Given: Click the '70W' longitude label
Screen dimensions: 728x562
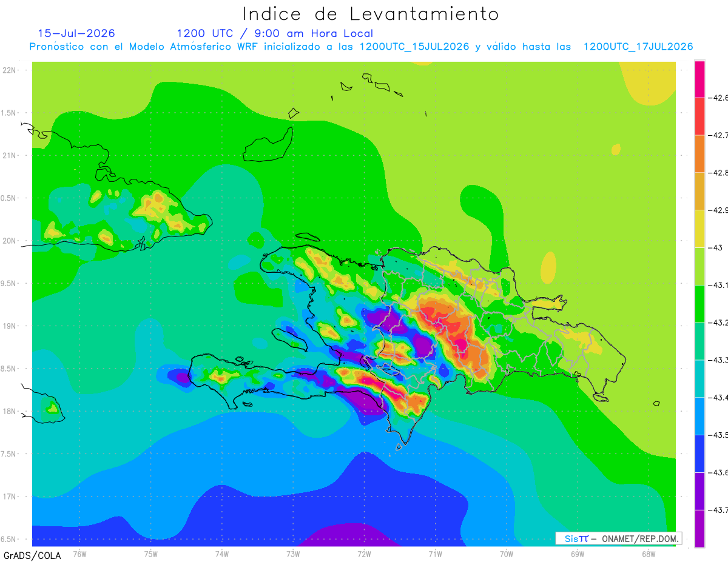Looking at the screenshot, I should [x=507, y=554].
